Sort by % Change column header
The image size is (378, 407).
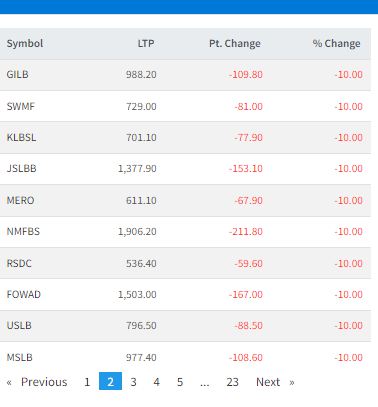(x=336, y=44)
